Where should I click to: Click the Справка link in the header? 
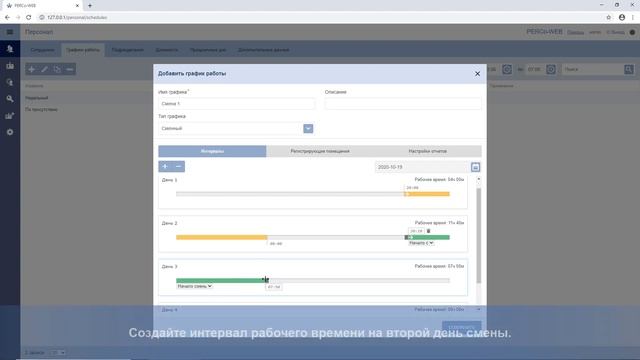click(x=575, y=32)
